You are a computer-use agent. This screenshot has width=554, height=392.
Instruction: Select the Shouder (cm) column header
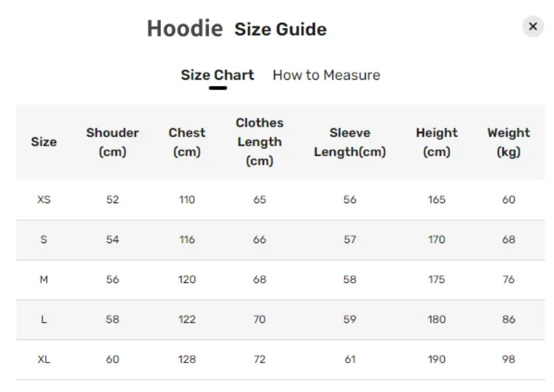pyautogui.click(x=112, y=142)
